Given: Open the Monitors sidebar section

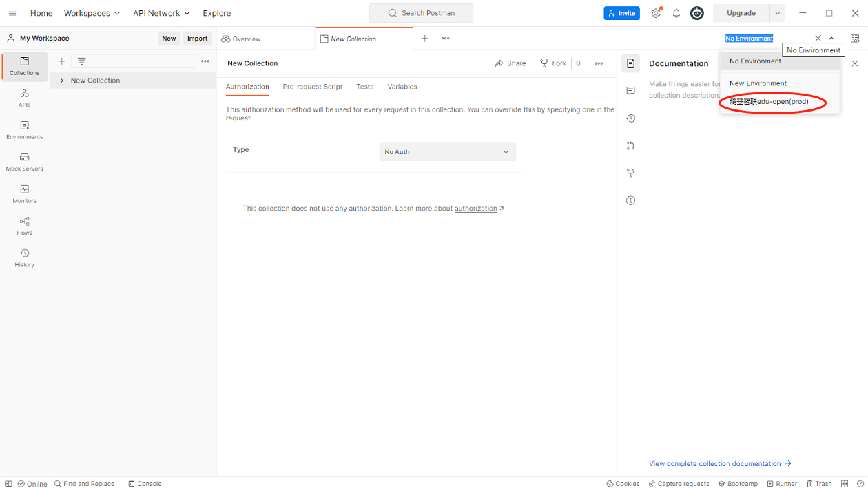Looking at the screenshot, I should 25,194.
